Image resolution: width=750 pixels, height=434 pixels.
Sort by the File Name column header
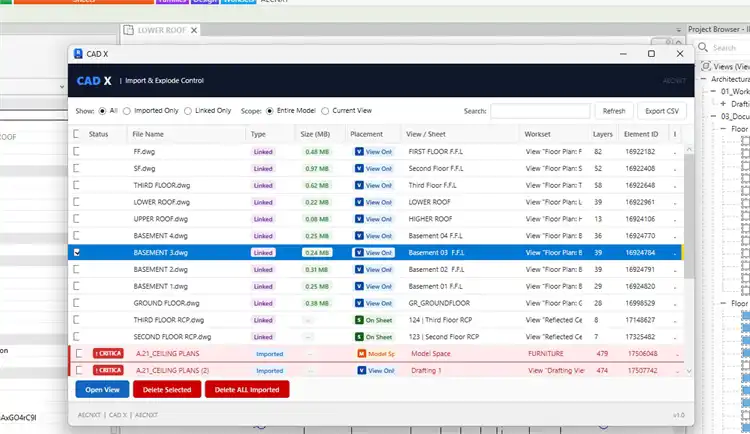pyautogui.click(x=186, y=134)
